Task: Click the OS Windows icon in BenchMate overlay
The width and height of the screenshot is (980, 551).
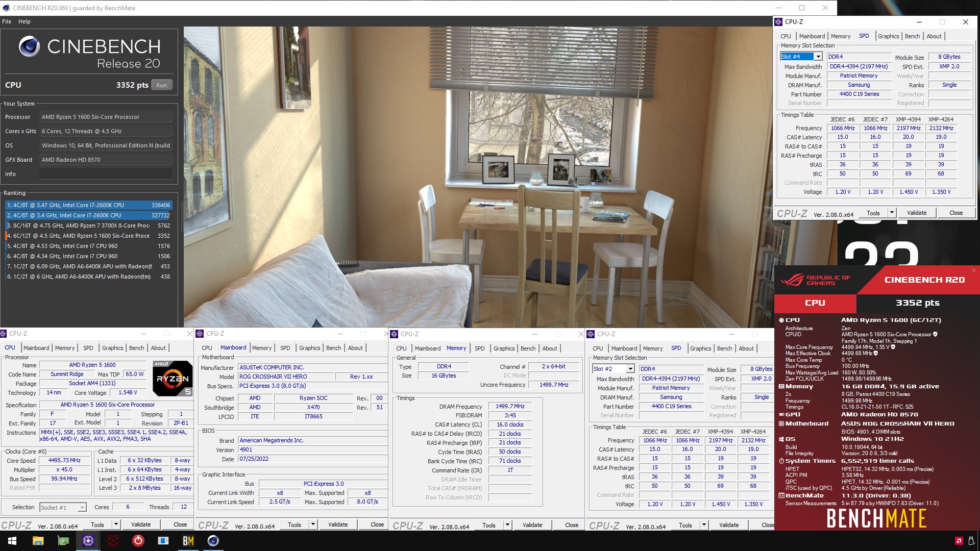Action: tap(781, 439)
